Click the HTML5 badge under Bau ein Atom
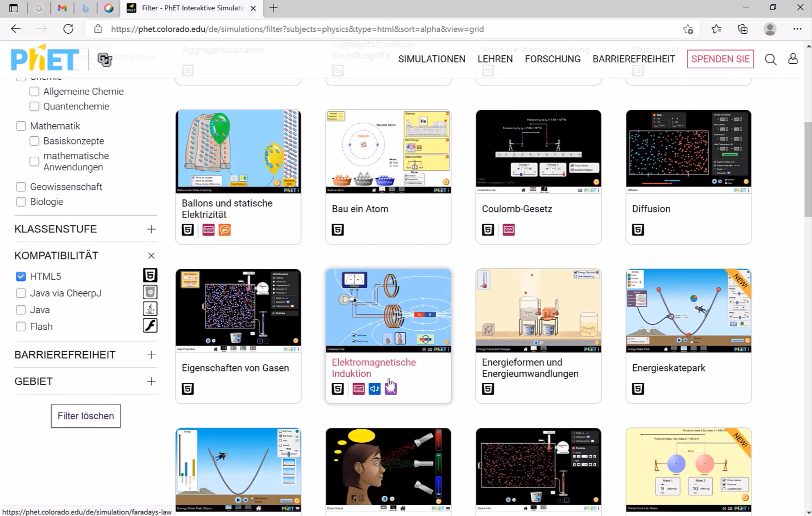 (x=338, y=230)
